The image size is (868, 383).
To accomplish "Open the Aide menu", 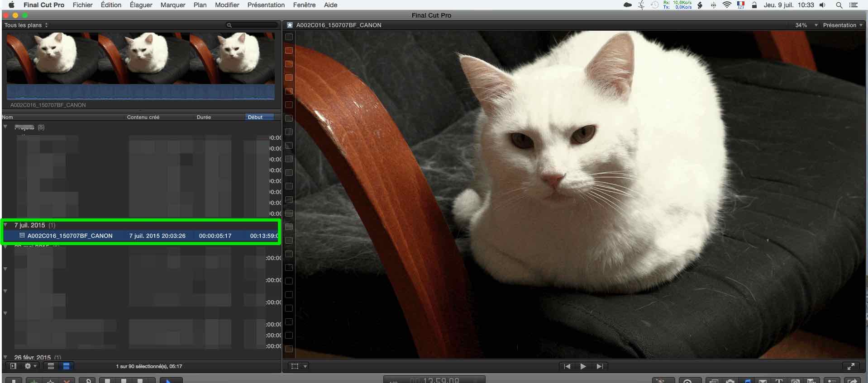I will [331, 5].
